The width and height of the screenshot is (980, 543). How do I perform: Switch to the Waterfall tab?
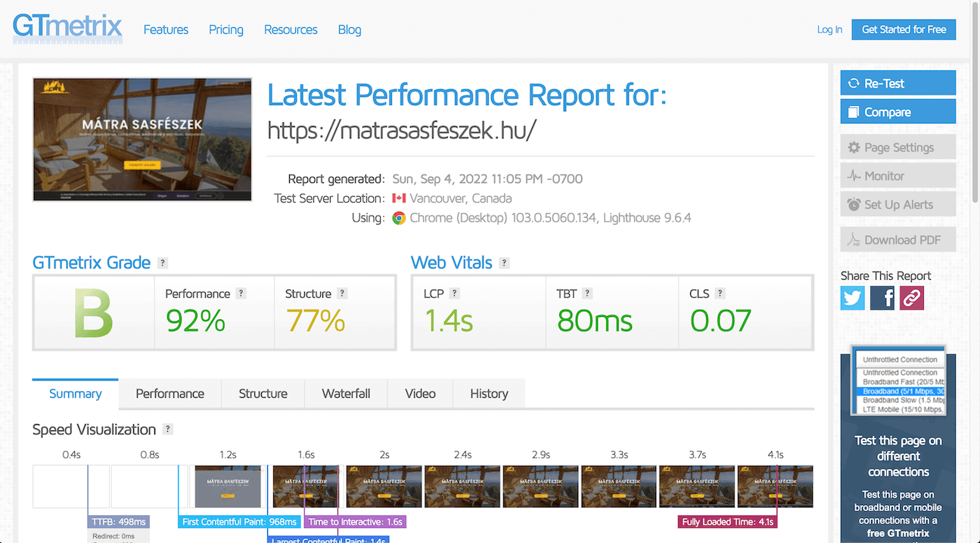pos(346,394)
